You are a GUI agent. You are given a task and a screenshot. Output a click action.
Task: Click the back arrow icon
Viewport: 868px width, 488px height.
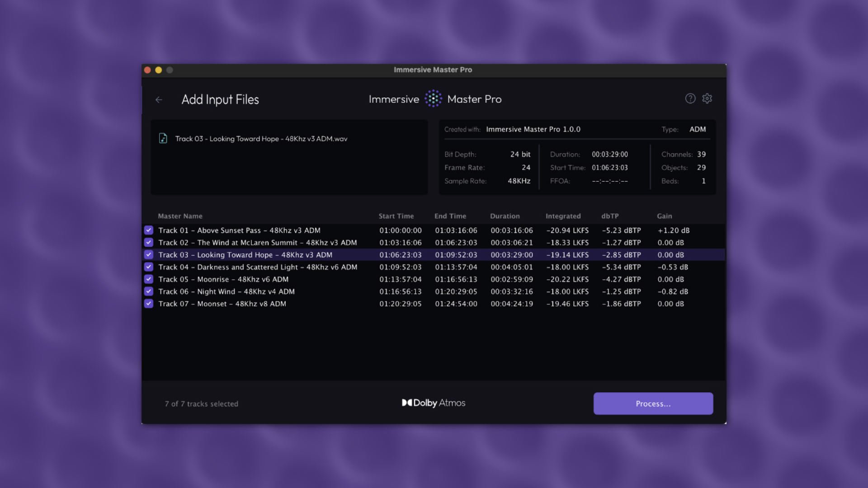pos(159,100)
